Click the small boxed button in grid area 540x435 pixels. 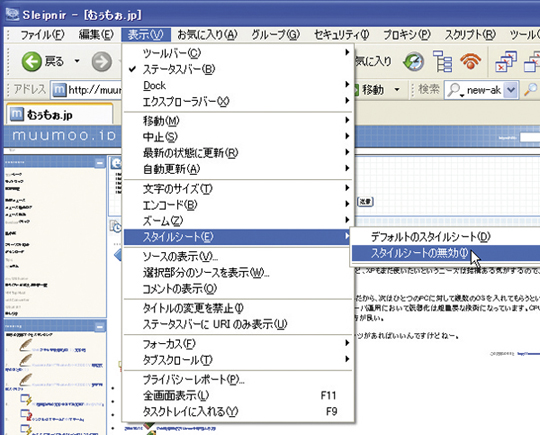365,201
